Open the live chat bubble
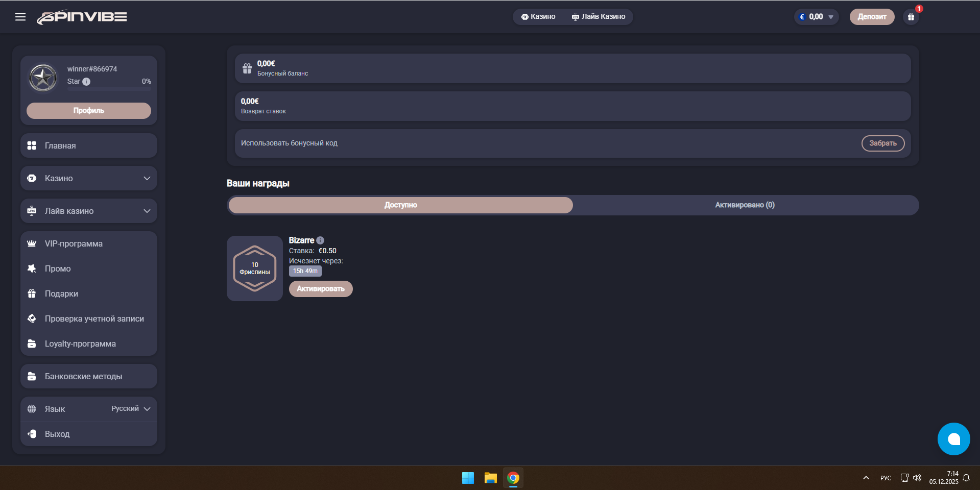This screenshot has width=980, height=490. [x=953, y=439]
